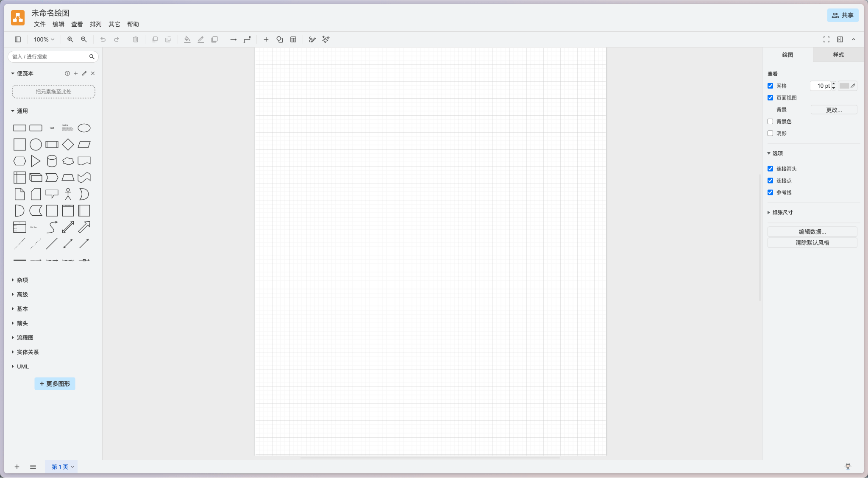Expand the 纸张尺寸 section
The width and height of the screenshot is (868, 478).
tap(782, 213)
